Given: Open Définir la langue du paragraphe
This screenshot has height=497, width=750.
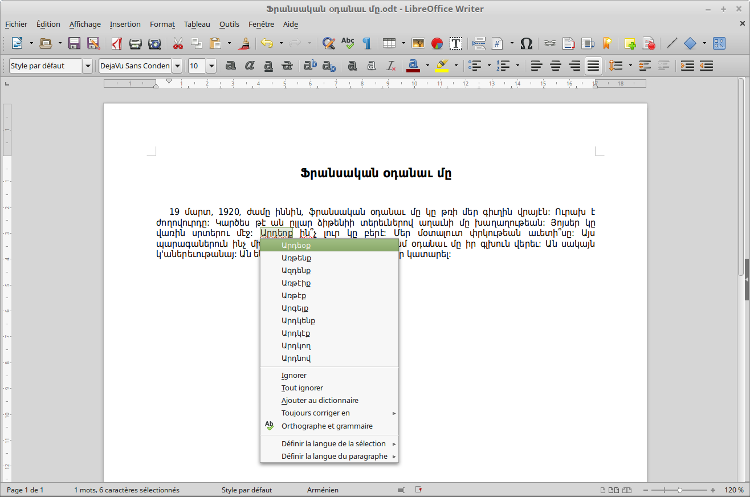Looking at the screenshot, I should 329,456.
